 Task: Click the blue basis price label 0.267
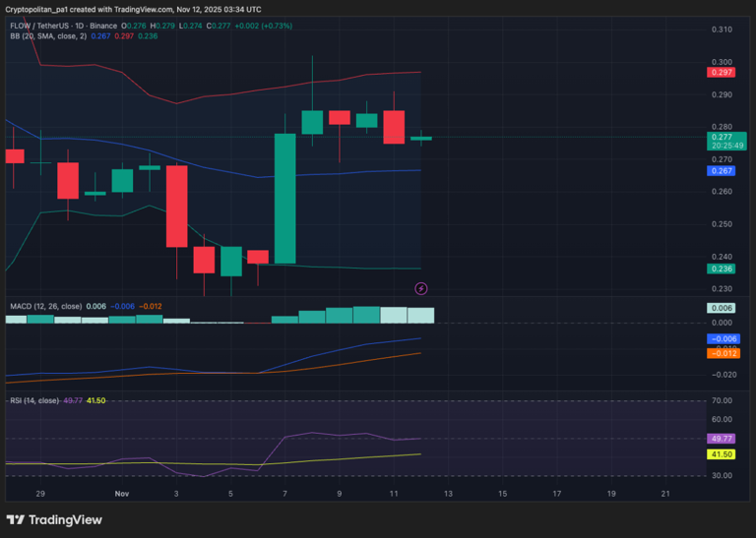point(722,171)
